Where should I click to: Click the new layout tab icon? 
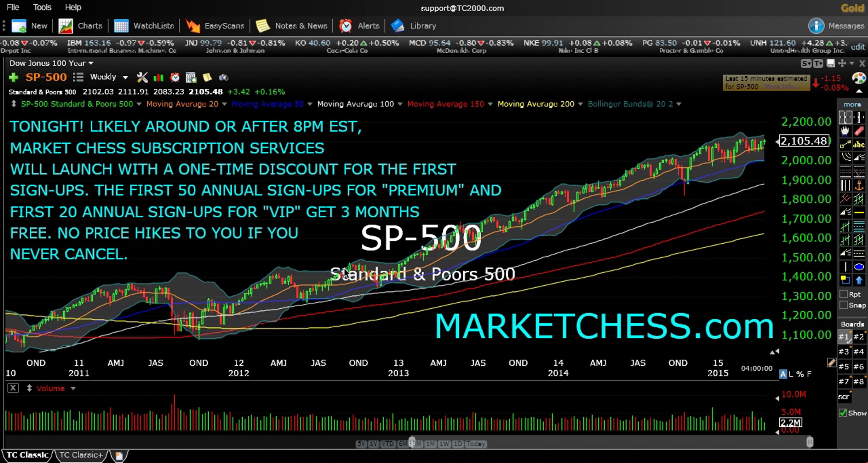119,455
